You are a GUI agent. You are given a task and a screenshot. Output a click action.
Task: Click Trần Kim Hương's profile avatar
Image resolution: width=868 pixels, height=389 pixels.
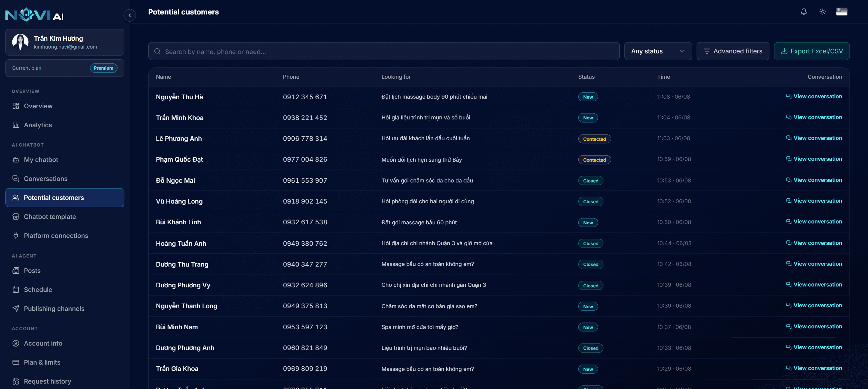pyautogui.click(x=20, y=42)
